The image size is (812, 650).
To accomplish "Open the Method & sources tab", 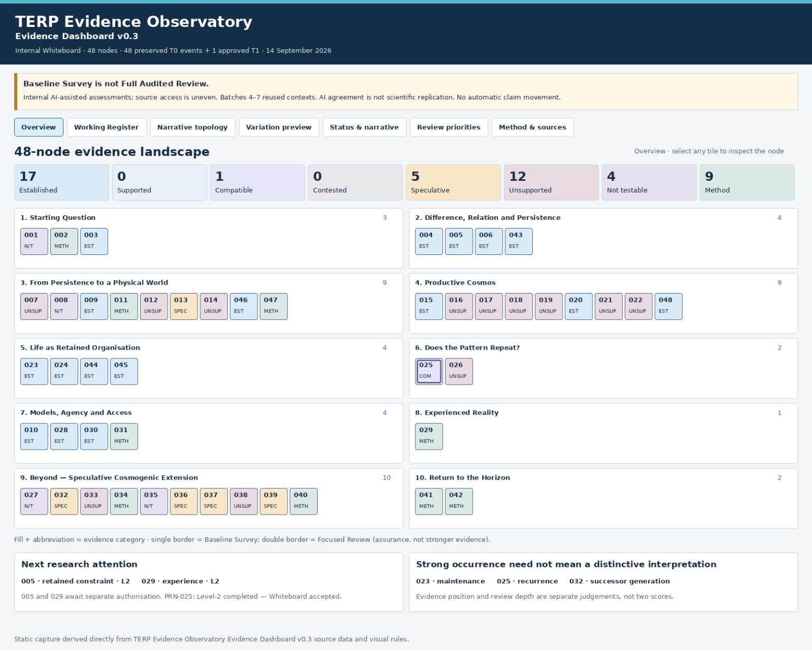I will [x=532, y=127].
